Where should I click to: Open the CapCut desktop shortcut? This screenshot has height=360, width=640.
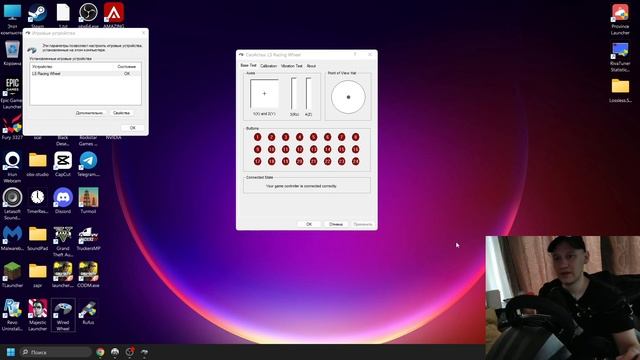[x=63, y=164]
